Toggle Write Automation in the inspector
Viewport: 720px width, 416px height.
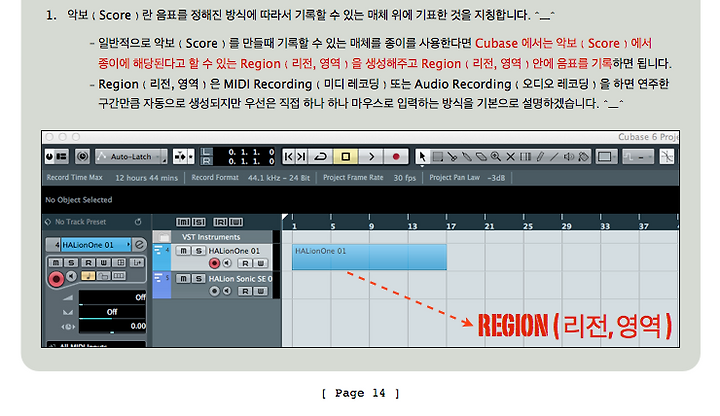click(103, 263)
